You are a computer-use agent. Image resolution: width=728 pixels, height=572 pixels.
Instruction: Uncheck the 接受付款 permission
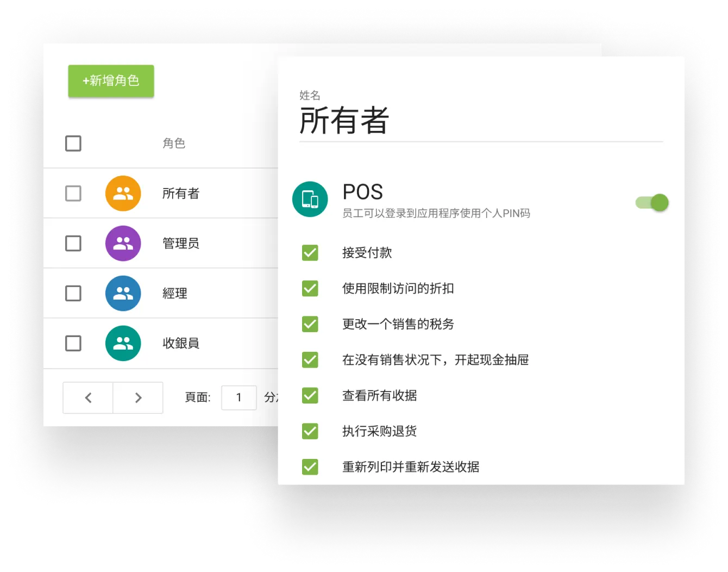(x=310, y=253)
